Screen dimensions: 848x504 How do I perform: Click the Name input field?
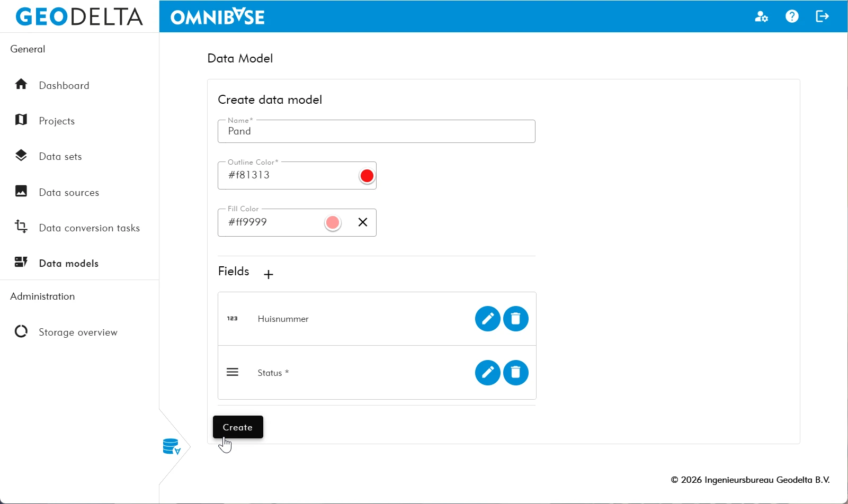click(x=376, y=131)
